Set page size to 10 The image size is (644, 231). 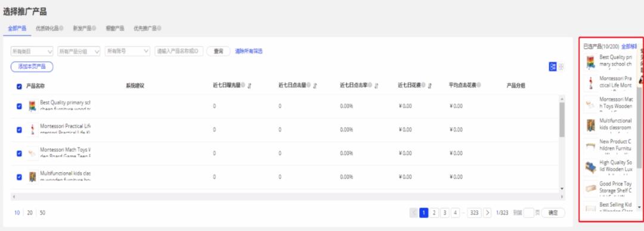point(17,213)
